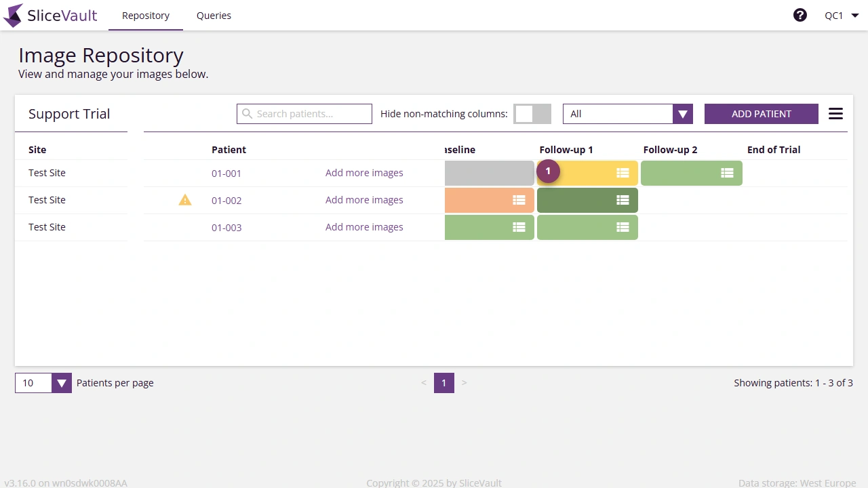868x488 pixels.
Task: Open the help question mark icon
Action: [x=800, y=14]
